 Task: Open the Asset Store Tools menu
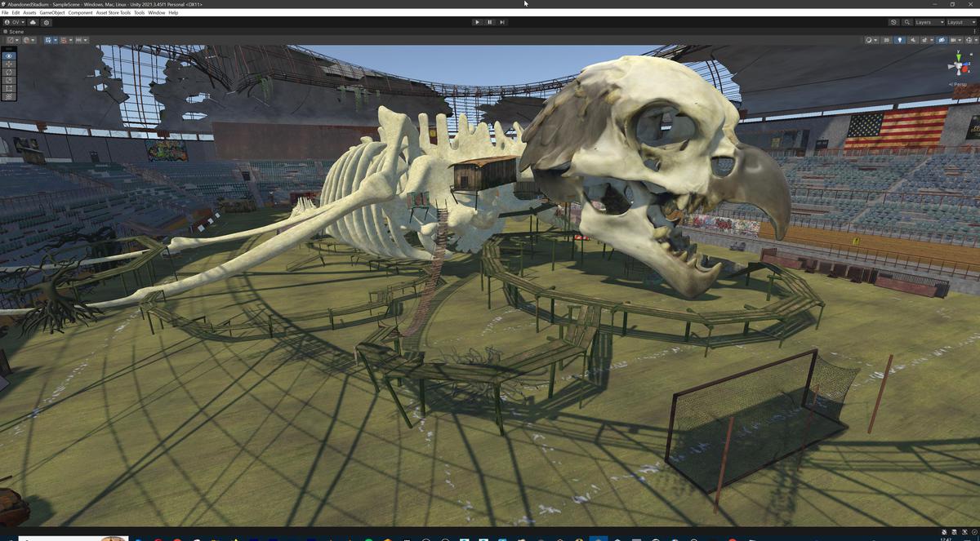[x=112, y=12]
